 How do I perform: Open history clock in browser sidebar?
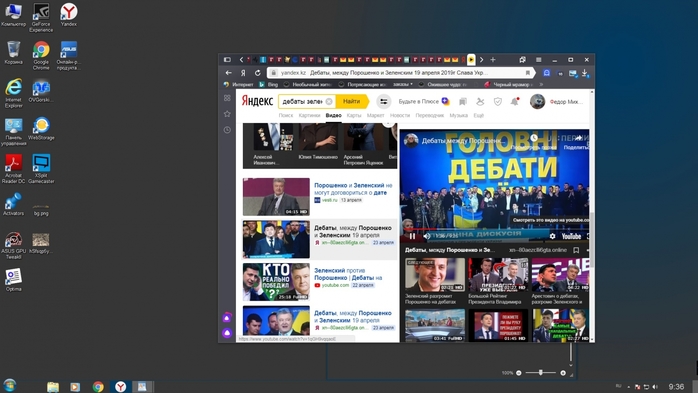[x=227, y=130]
